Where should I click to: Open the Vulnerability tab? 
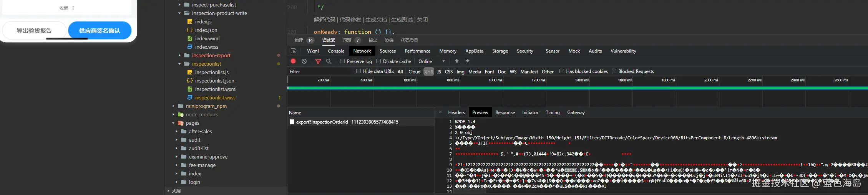[623, 51]
